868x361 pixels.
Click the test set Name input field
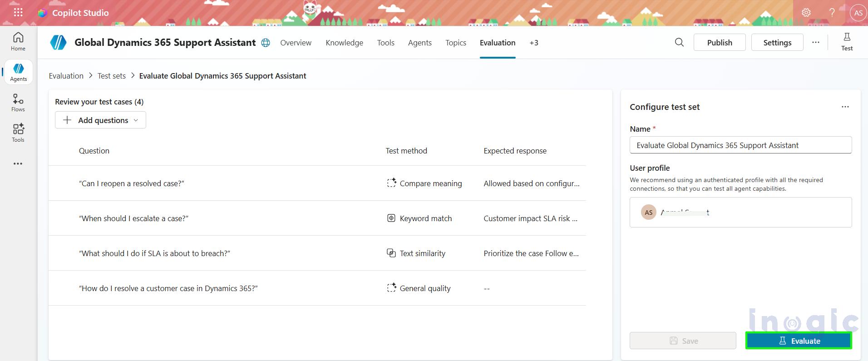(x=740, y=145)
